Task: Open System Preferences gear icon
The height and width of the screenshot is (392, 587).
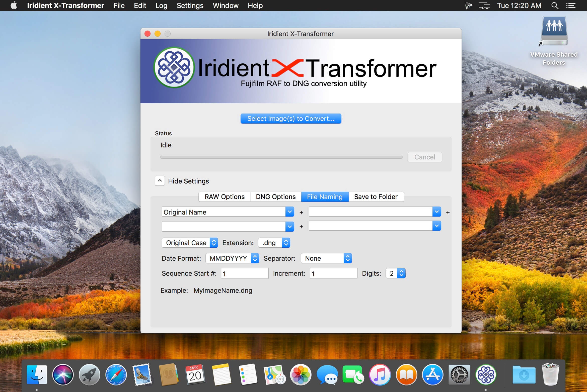Action: click(x=459, y=375)
